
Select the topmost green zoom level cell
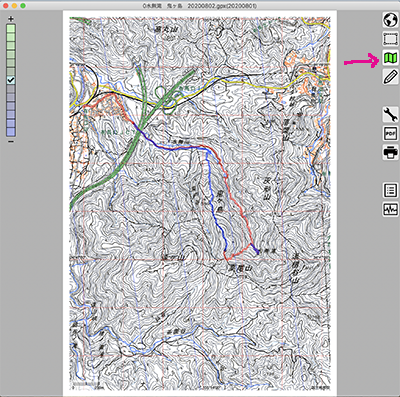[11, 28]
